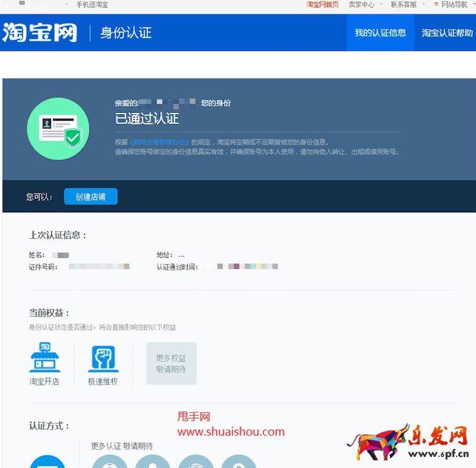
Task: Click the second grey upcoming verification icon
Action: point(152,461)
